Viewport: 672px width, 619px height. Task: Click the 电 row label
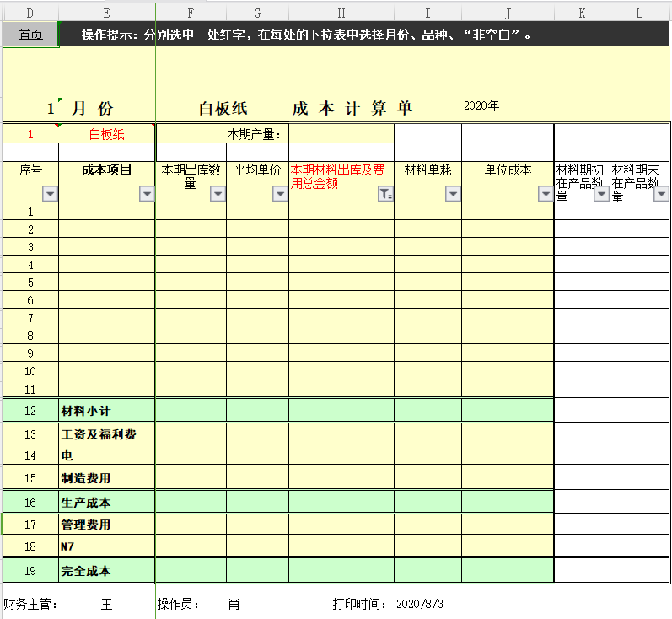(67, 455)
